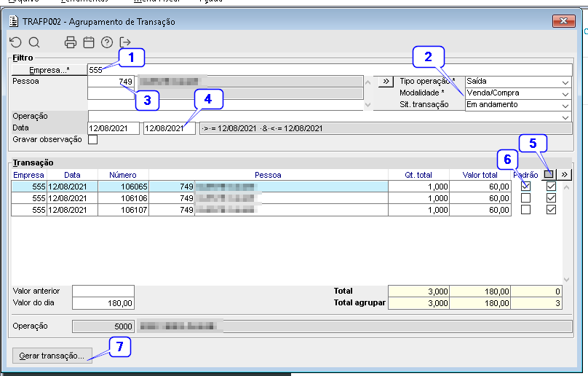Click double-arrow button in Transação header
This screenshot has width=588, height=376.
click(564, 174)
